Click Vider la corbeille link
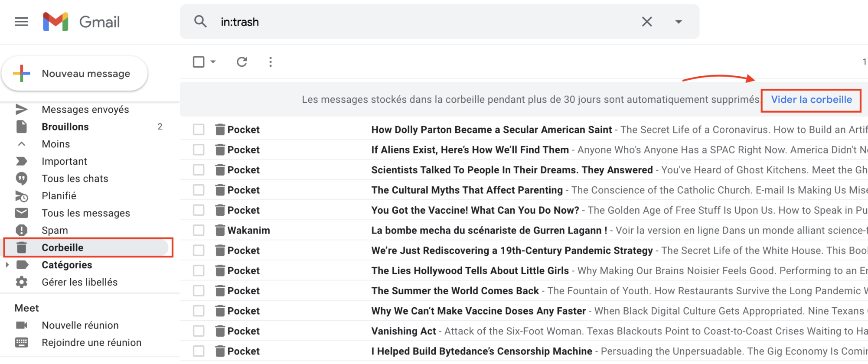Image resolution: width=868 pixels, height=364 pixels. pyautogui.click(x=811, y=100)
